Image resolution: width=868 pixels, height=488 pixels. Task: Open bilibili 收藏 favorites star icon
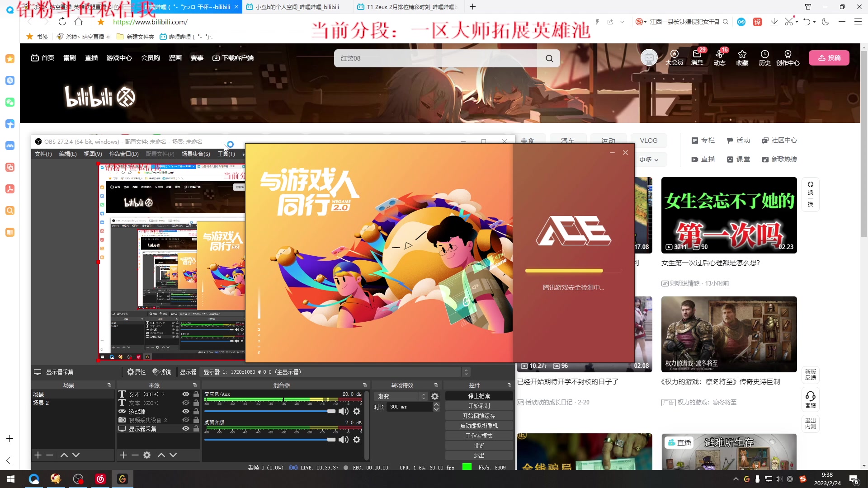pyautogui.click(x=742, y=57)
